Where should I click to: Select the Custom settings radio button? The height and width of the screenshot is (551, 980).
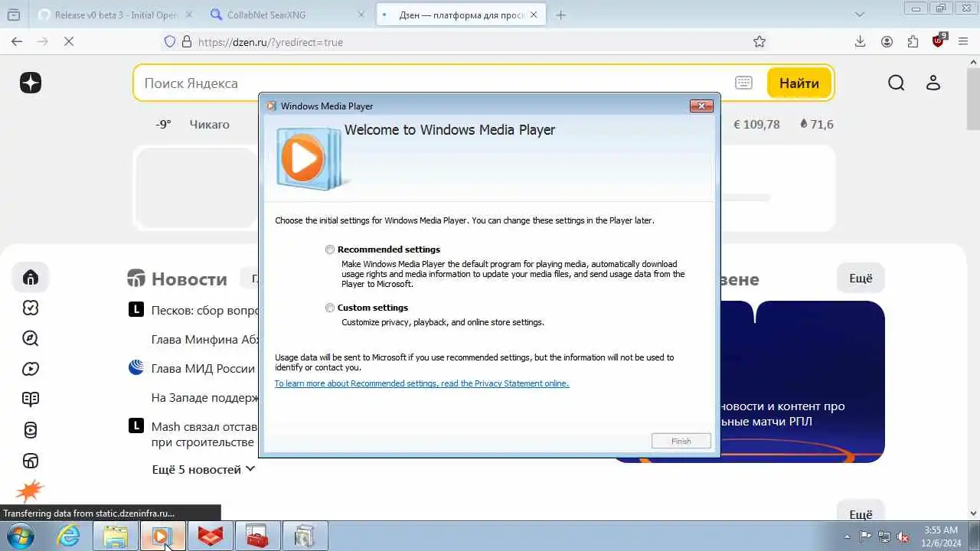point(330,308)
